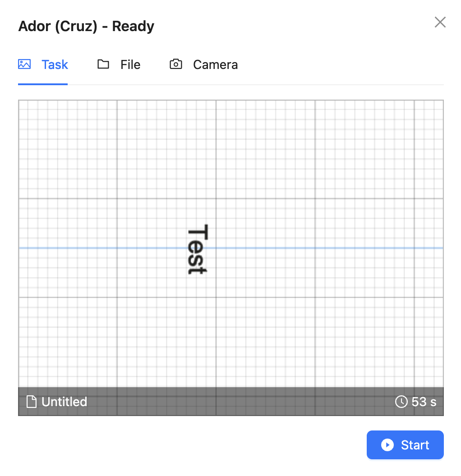Click the empty top-left grid cell of preview
Screen dimensions: 461x476
[x=68, y=149]
